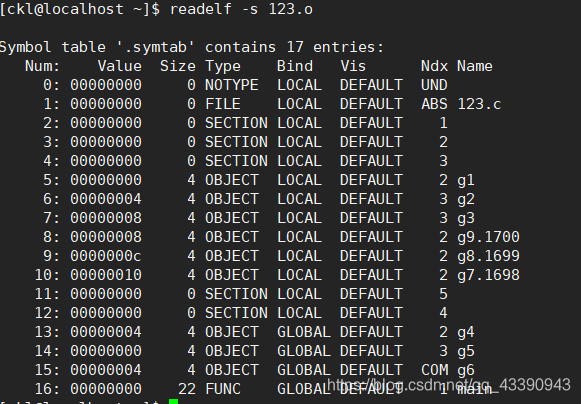The height and width of the screenshot is (404, 581).
Task: Click the symbol name '123.c'
Action: (x=479, y=104)
